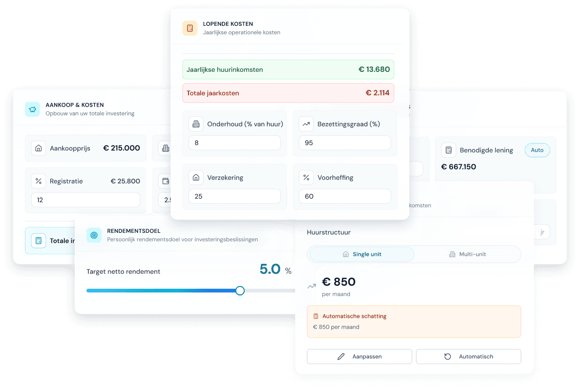Click the € 850 monthly rent amount
This screenshot has width=580, height=392.
tap(338, 282)
